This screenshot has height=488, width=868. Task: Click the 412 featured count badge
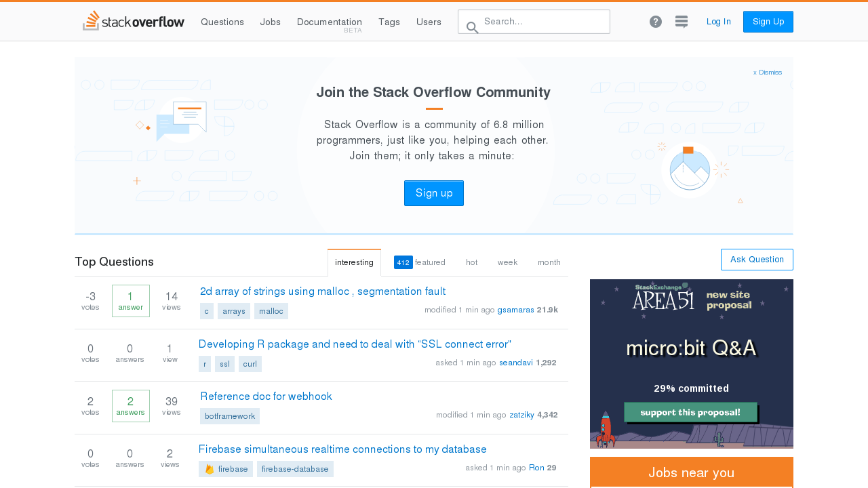coord(403,262)
